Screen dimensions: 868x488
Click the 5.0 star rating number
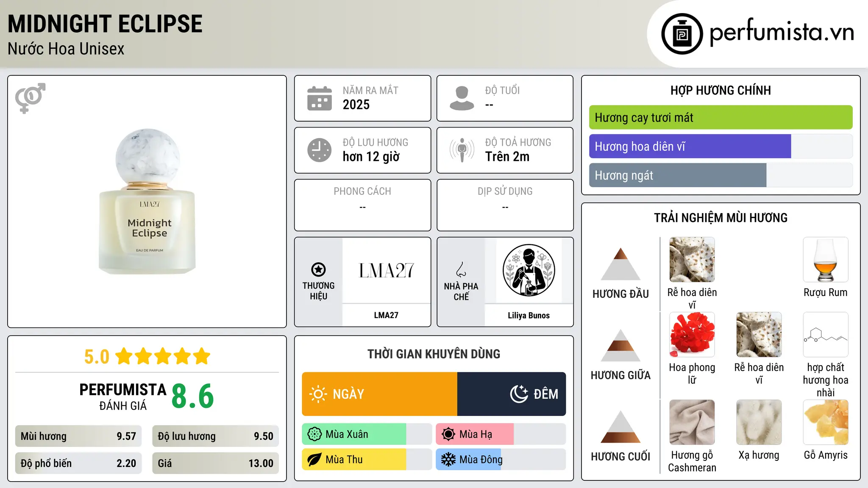point(97,357)
